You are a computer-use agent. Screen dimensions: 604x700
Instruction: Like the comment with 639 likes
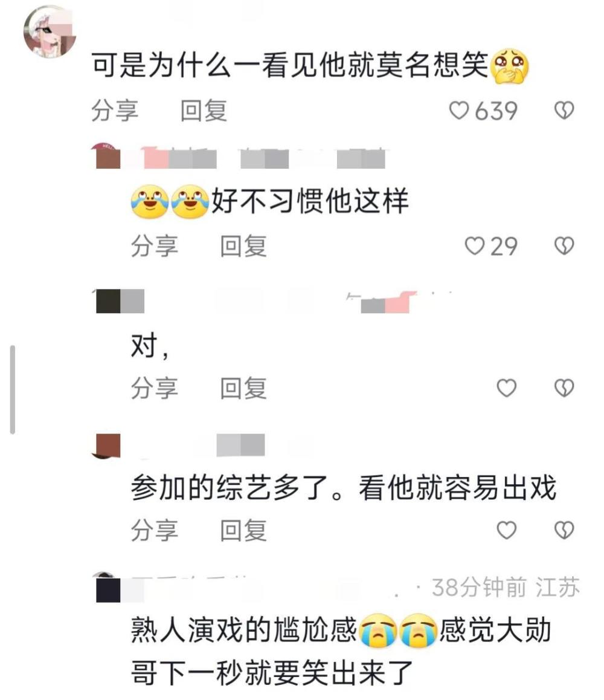click(459, 110)
